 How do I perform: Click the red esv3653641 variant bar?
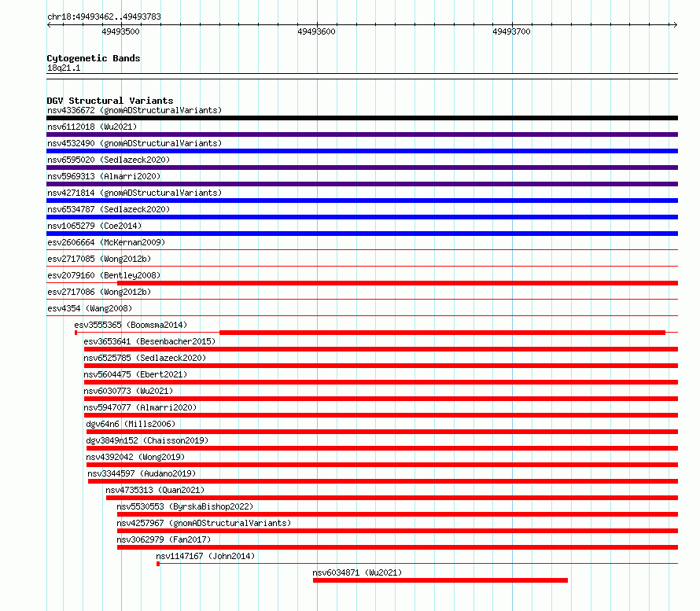(x=381, y=349)
